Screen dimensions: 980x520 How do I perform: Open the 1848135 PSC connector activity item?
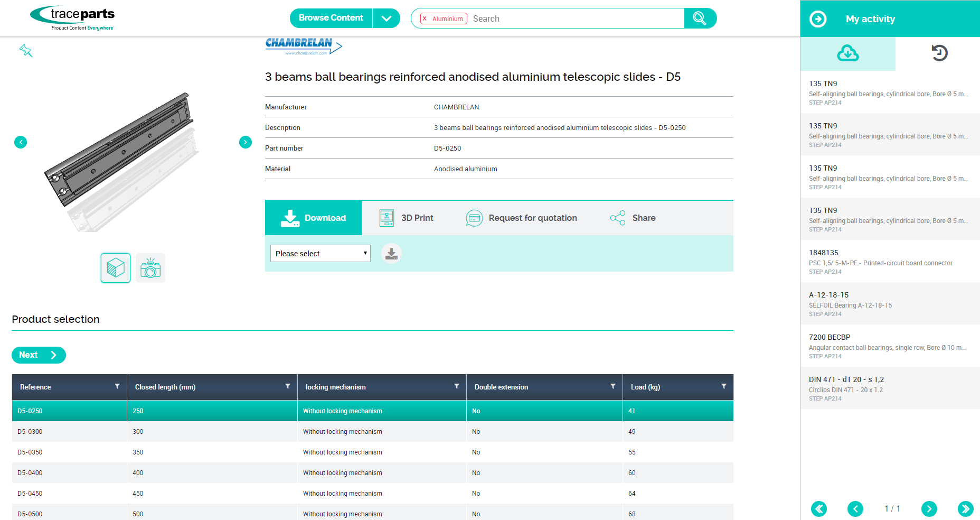click(890, 261)
